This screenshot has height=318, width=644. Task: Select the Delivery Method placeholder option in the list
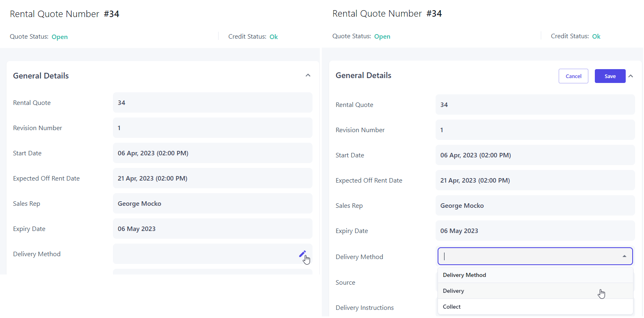pos(464,275)
